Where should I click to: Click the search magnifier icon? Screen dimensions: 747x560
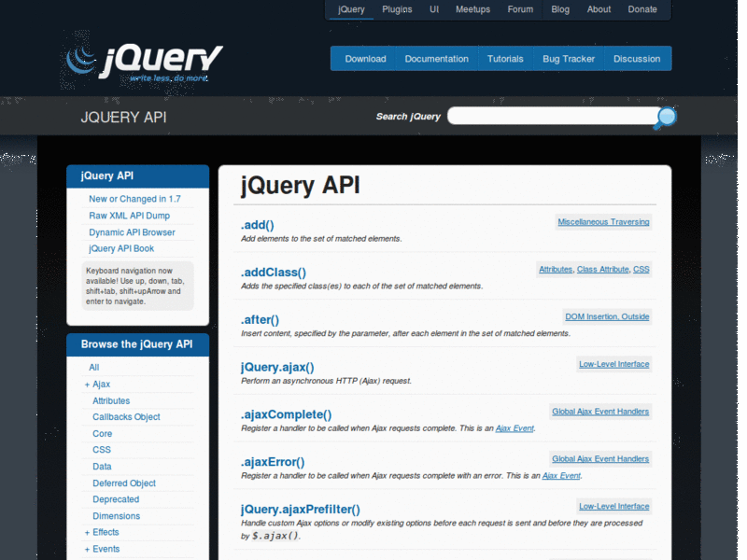666,118
